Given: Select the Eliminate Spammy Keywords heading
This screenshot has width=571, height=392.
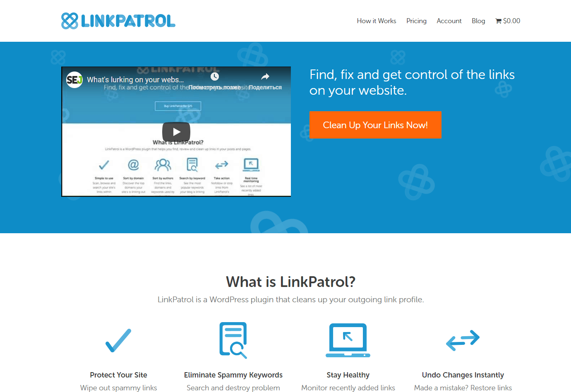Looking at the screenshot, I should [x=233, y=375].
